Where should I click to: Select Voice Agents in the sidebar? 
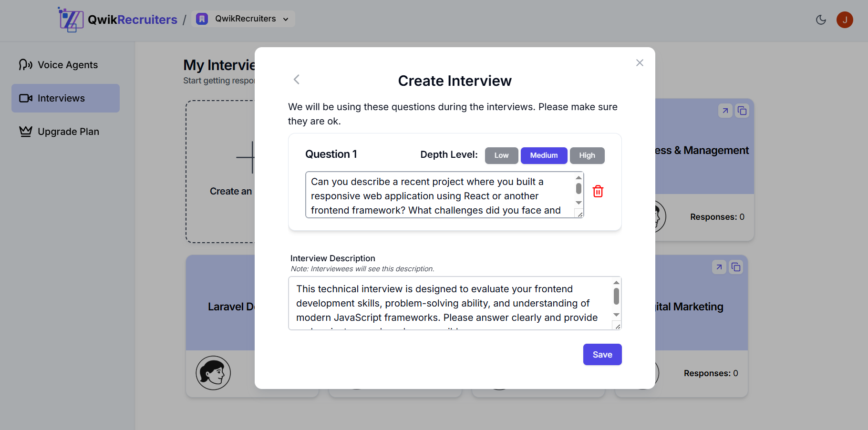coord(67,64)
